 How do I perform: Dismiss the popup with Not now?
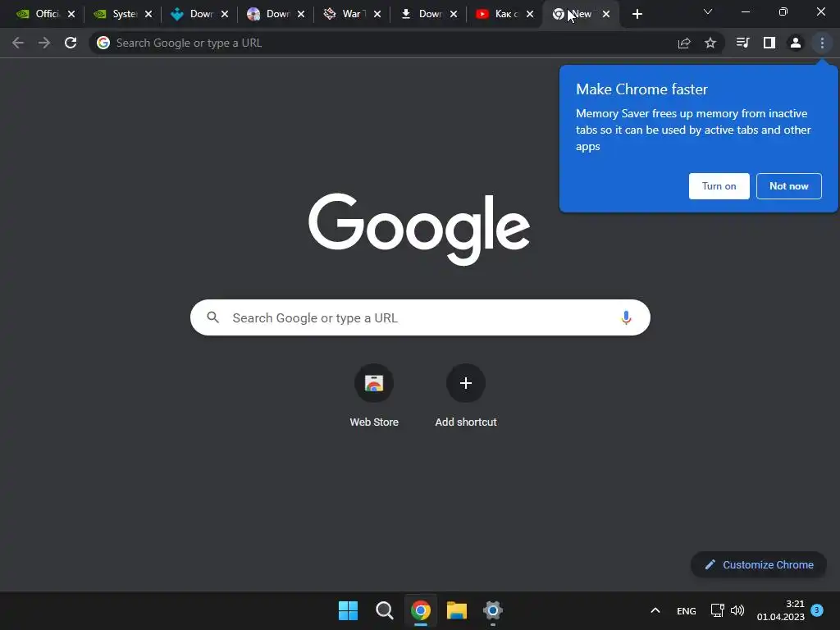[788, 186]
